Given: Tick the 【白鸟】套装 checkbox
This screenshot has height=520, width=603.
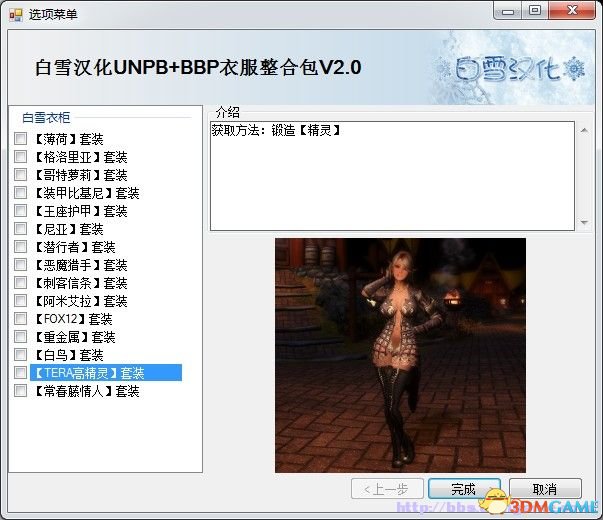Looking at the screenshot, I should (x=20, y=355).
